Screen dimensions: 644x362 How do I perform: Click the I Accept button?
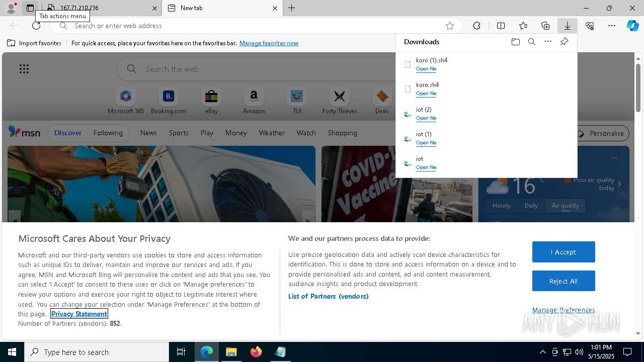point(563,252)
